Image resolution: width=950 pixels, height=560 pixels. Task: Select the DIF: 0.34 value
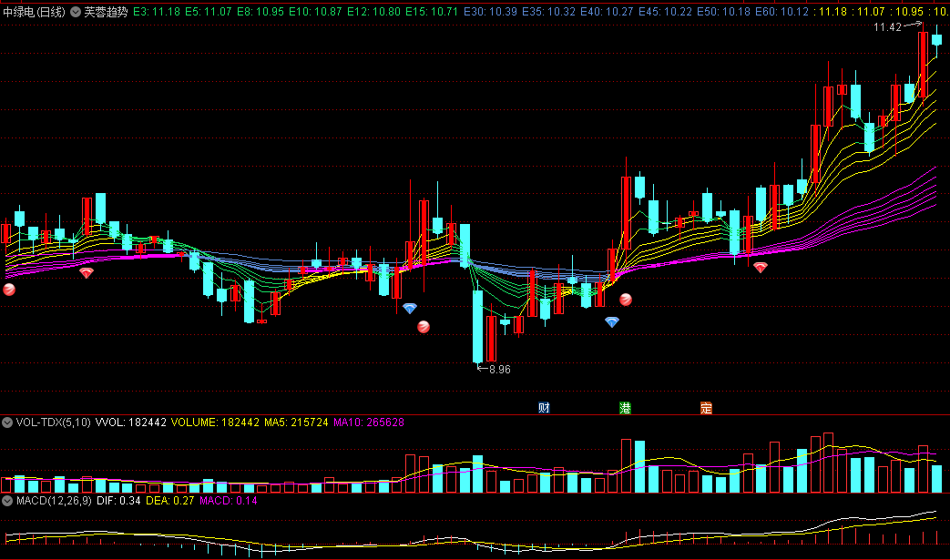coord(118,501)
